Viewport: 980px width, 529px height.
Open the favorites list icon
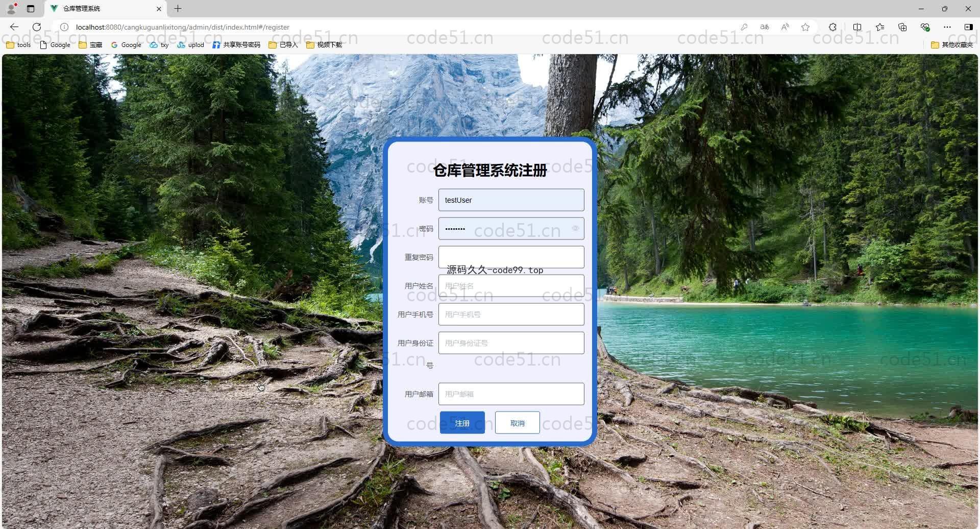(880, 27)
